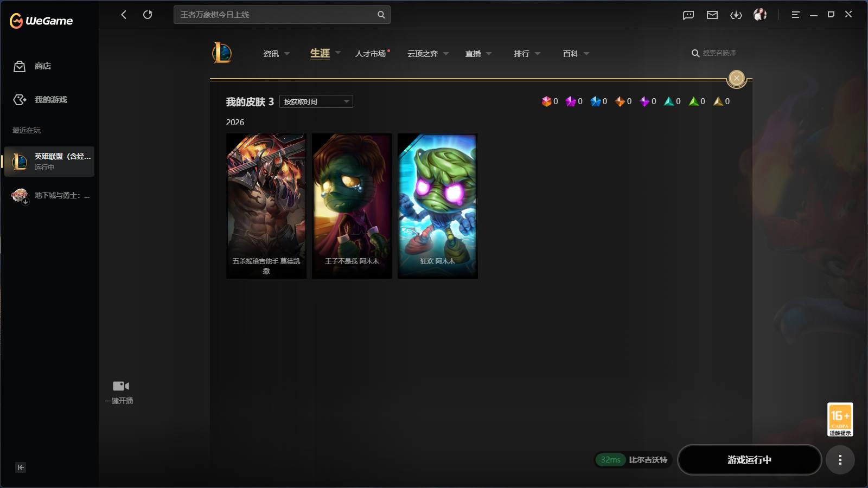The width and height of the screenshot is (868, 488).
Task: Open the hamburger main menu
Action: click(x=795, y=15)
